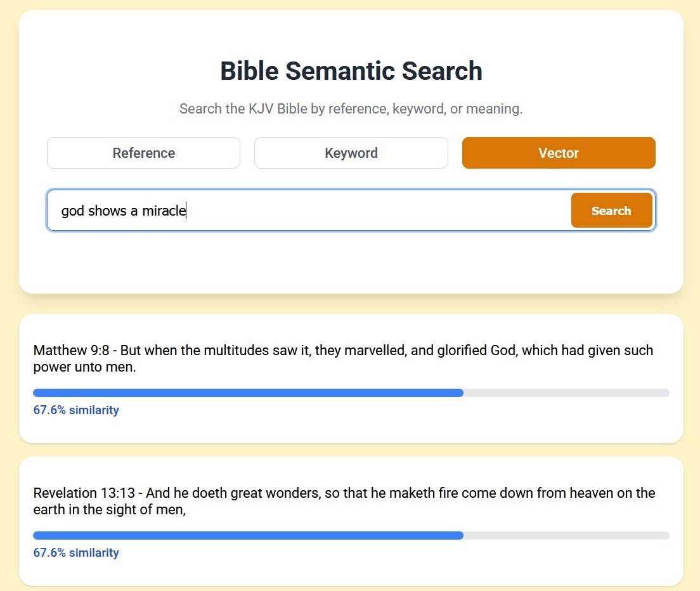Click the Search button
The height and width of the screenshot is (591, 700).
(611, 210)
